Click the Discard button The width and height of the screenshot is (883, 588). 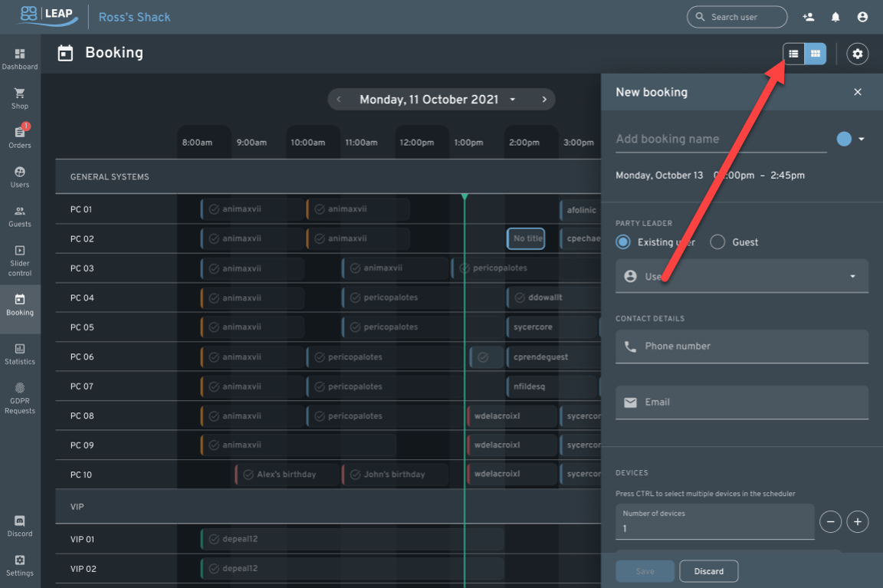(708, 571)
